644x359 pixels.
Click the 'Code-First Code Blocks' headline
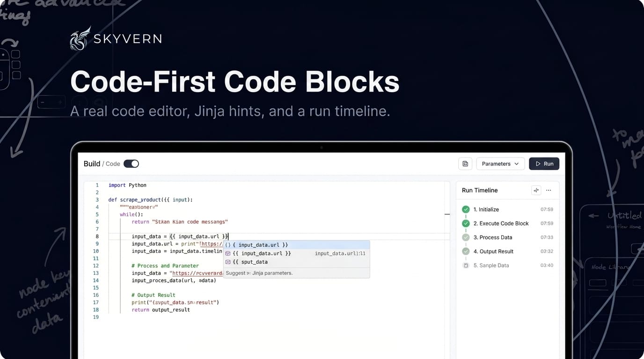tap(235, 82)
